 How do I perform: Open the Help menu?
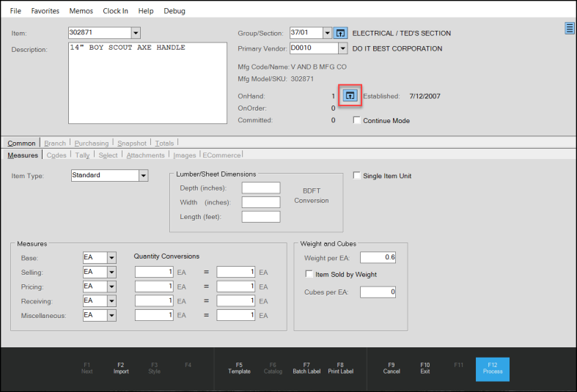point(146,11)
